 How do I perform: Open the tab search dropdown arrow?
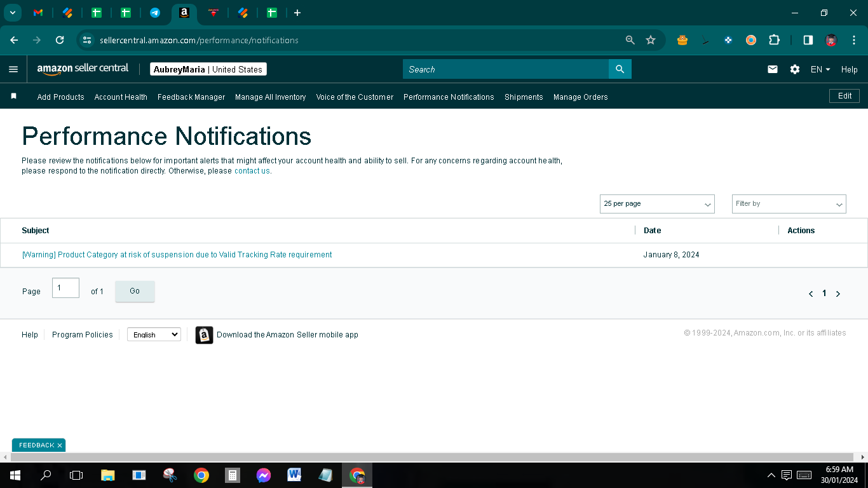coord(12,13)
